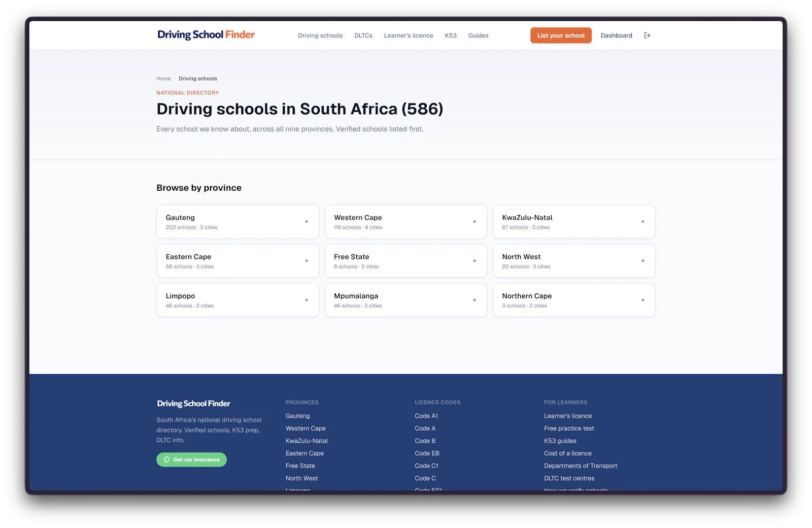Click KwaZulu-Natal in footer provinces
Image resolution: width=812 pixels, height=528 pixels.
pyautogui.click(x=307, y=441)
